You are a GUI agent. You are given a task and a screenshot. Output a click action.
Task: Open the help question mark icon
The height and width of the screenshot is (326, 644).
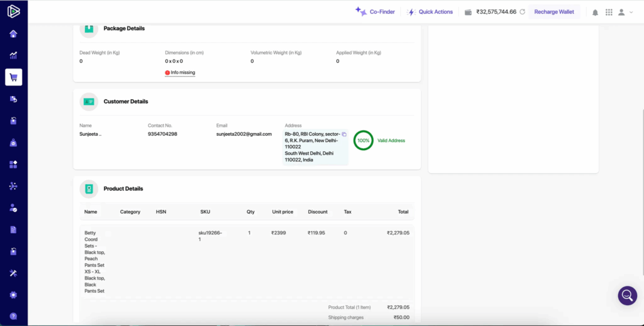click(x=13, y=316)
